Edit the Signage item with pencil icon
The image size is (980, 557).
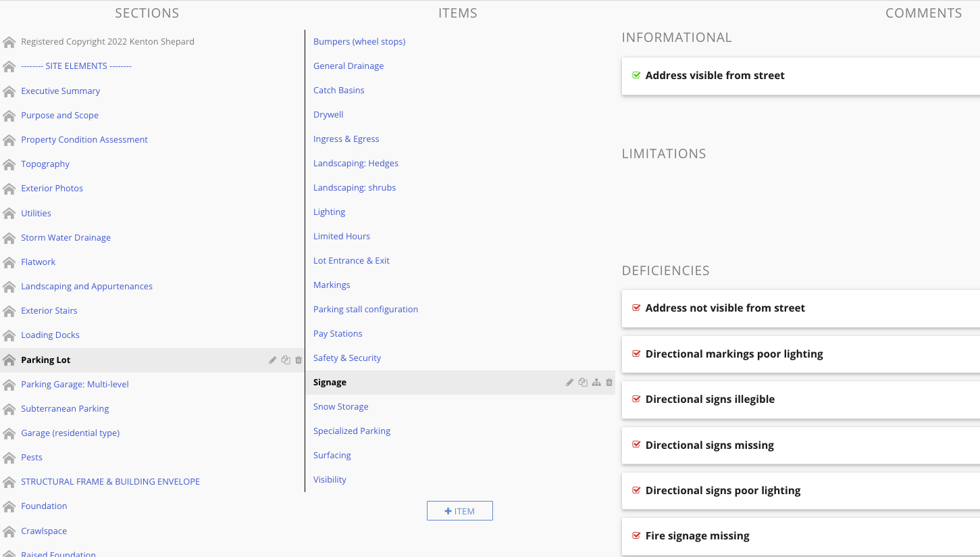tap(569, 383)
